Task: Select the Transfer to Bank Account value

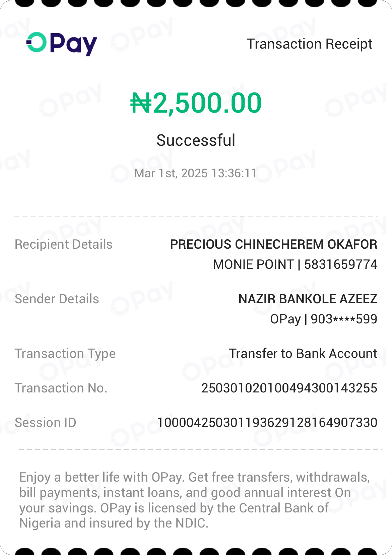Action: click(x=303, y=354)
